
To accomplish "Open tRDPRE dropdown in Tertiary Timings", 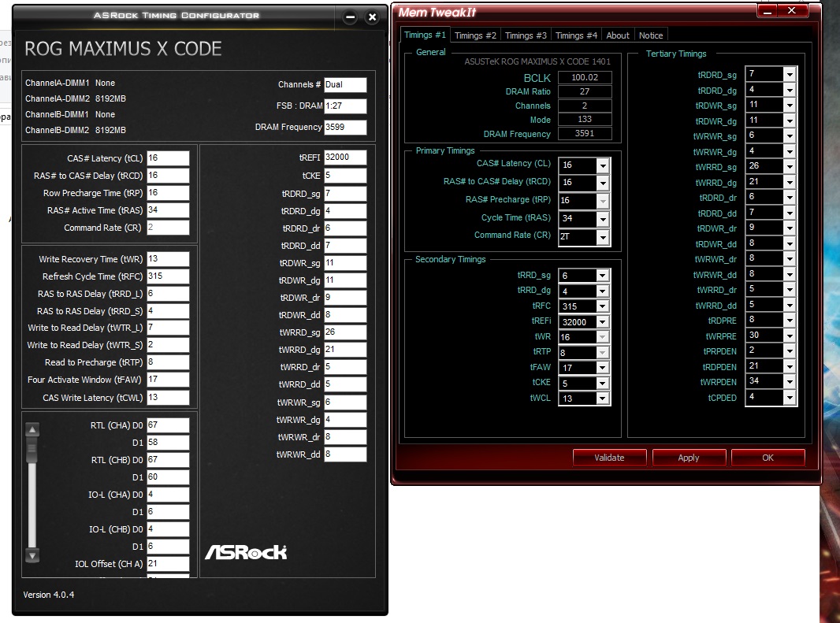I will 790,321.
